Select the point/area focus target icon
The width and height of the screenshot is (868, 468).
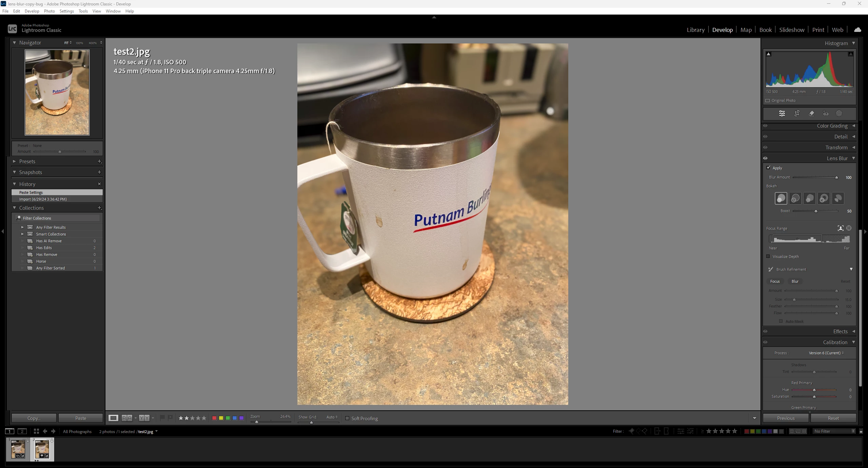(849, 228)
